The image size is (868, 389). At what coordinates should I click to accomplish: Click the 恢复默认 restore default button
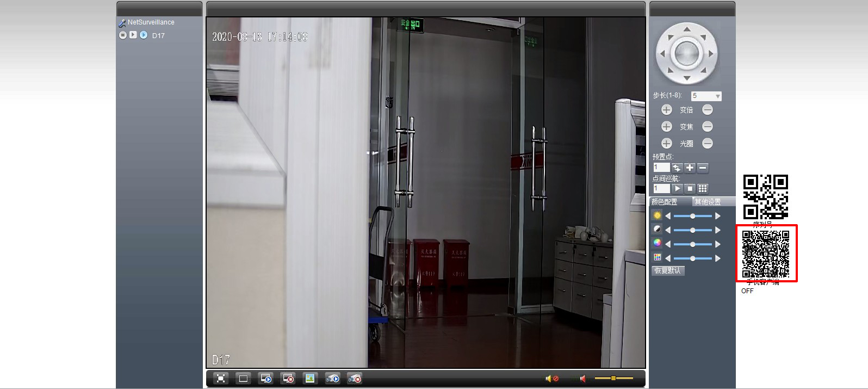tap(668, 270)
